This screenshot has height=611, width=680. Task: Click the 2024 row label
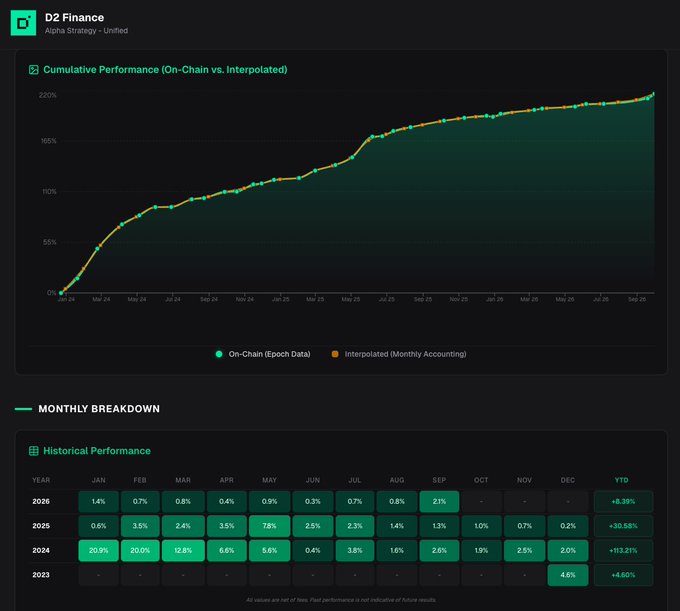(41, 550)
